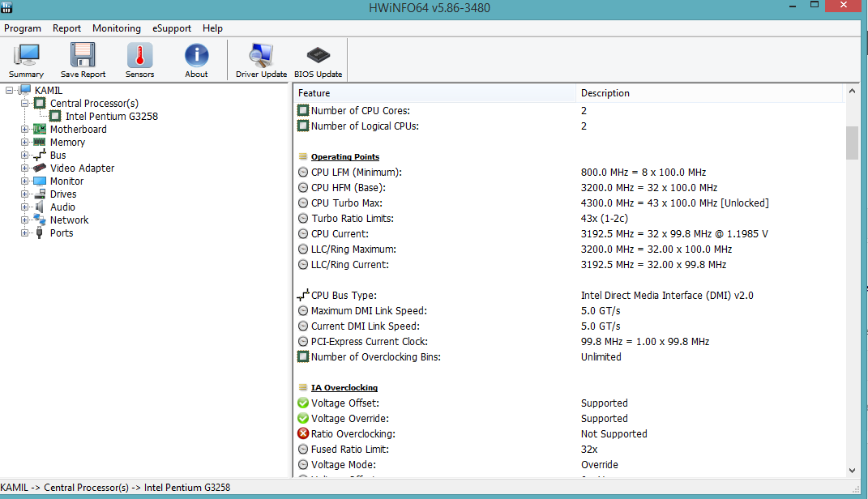Open the Report menu
This screenshot has width=868, height=499.
point(66,28)
